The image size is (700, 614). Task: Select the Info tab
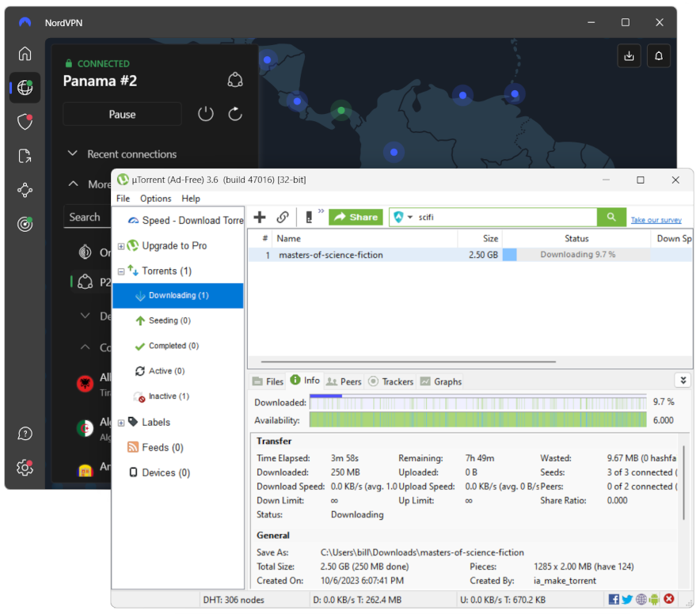pyautogui.click(x=305, y=380)
